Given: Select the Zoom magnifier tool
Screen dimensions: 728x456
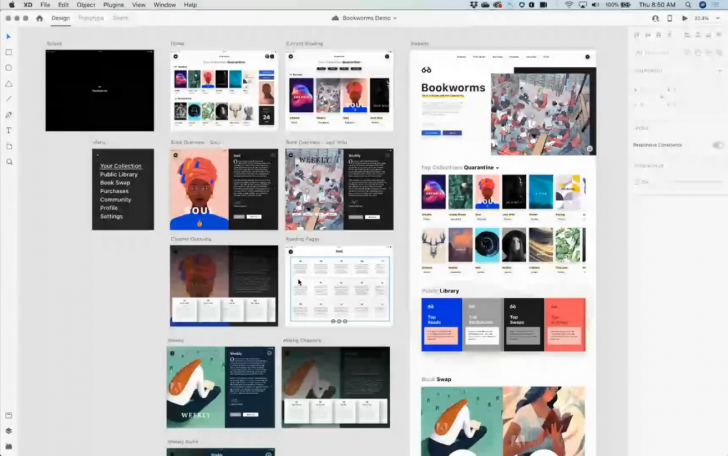Looking at the screenshot, I should pos(9,162).
